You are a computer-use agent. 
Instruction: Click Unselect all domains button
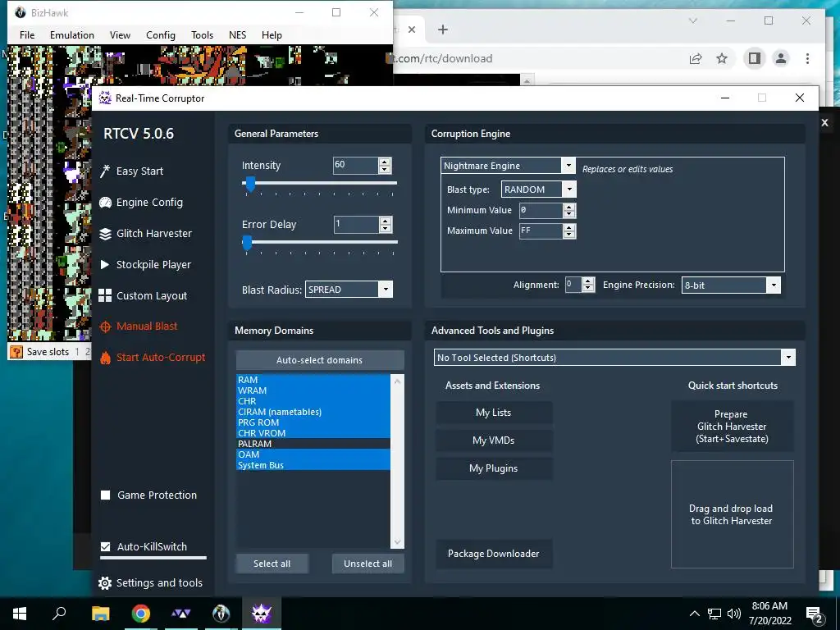[368, 564]
